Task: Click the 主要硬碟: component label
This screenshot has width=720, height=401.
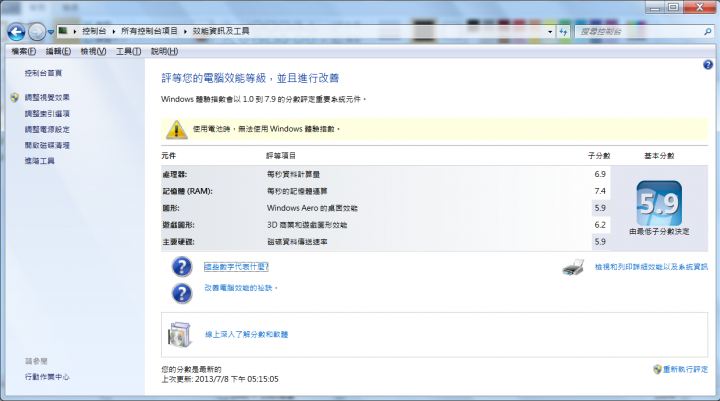Action: pos(178,242)
